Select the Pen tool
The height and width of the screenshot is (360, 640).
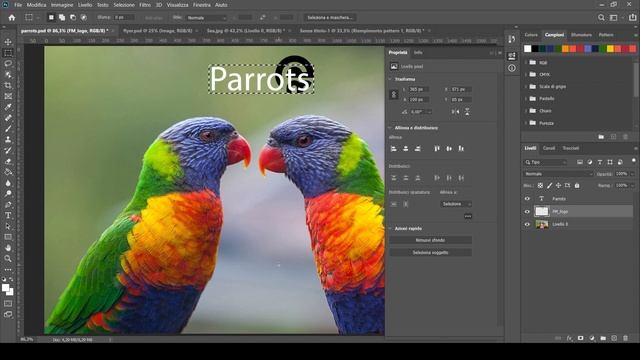point(8,204)
